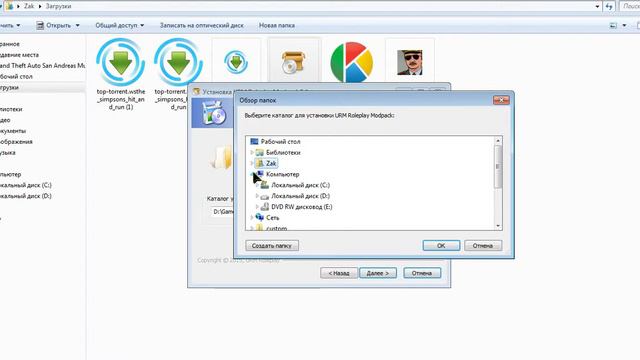Choose Локальный диск (C:) in the browse dialog
Image resolution: width=640 pixels, height=360 pixels.
click(x=300, y=185)
